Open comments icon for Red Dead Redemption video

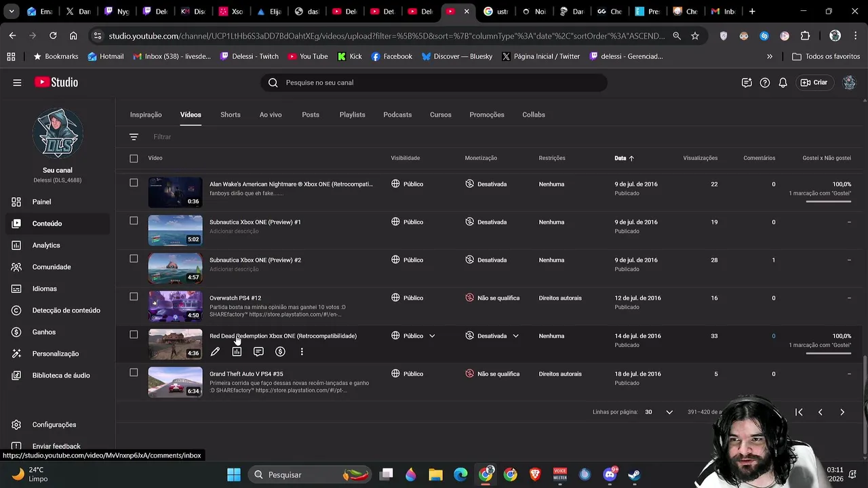[258, 352]
